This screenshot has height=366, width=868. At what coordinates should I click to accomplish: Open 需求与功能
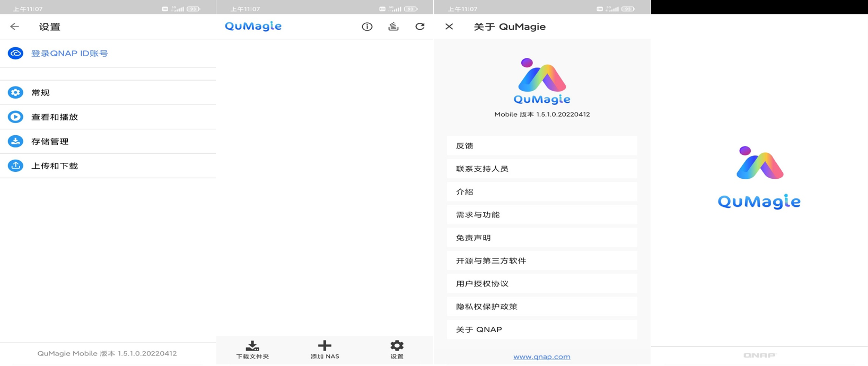pyautogui.click(x=542, y=214)
